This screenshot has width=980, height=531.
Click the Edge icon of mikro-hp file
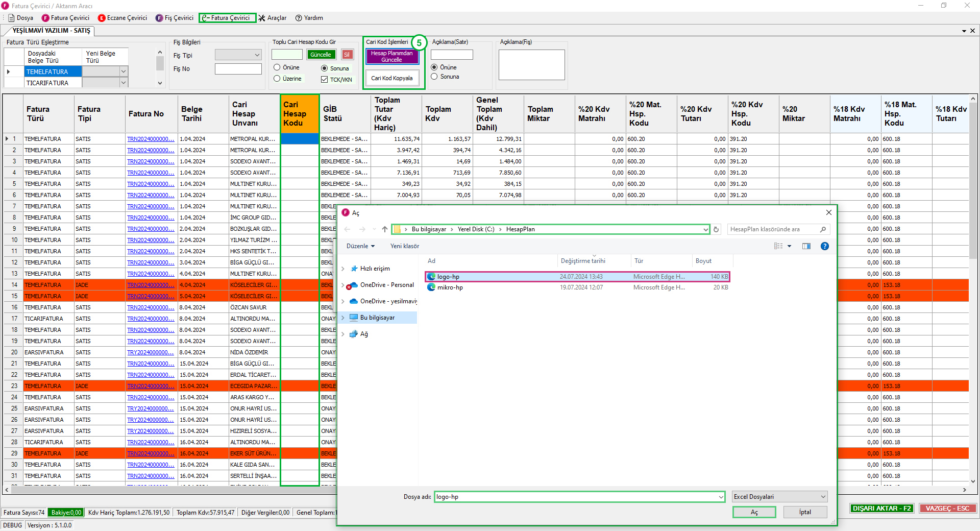click(x=431, y=287)
